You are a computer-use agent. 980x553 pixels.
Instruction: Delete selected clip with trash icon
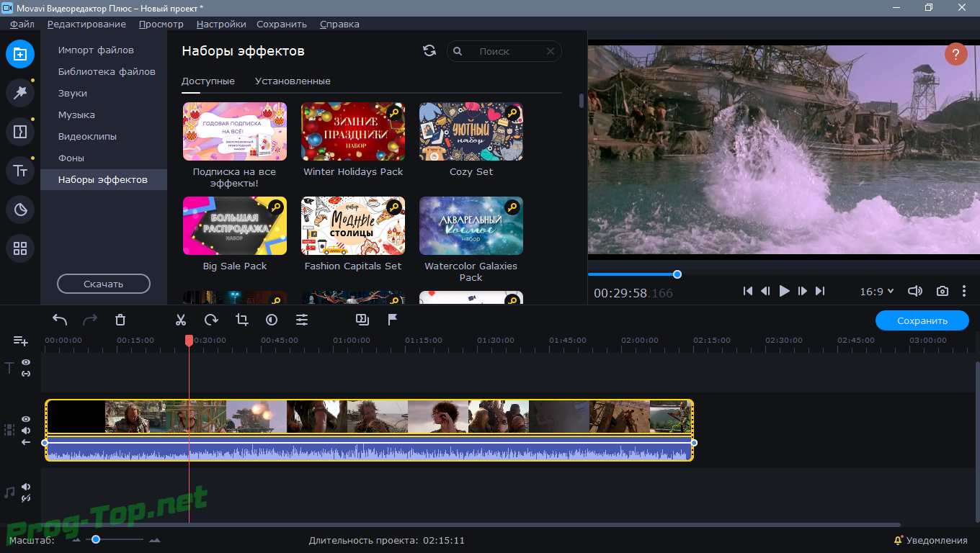pyautogui.click(x=120, y=320)
